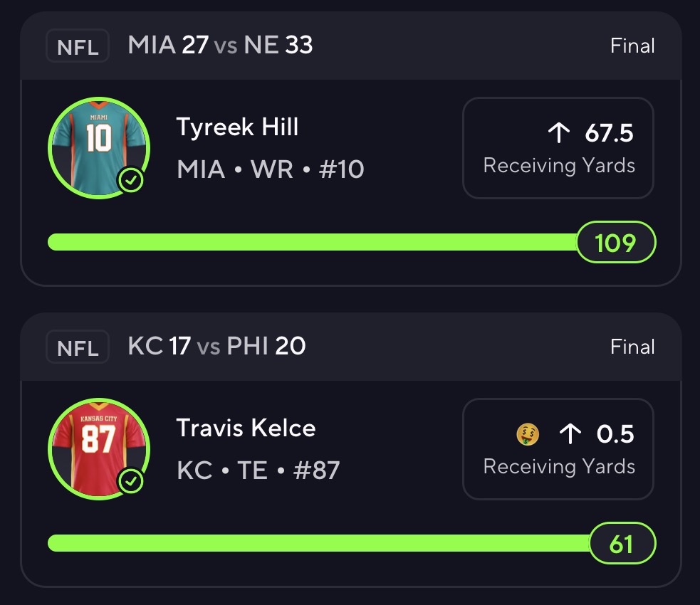Click Travis Kelce's Kansas City jersey avatar
Screen dimensions: 700x605
point(99,447)
